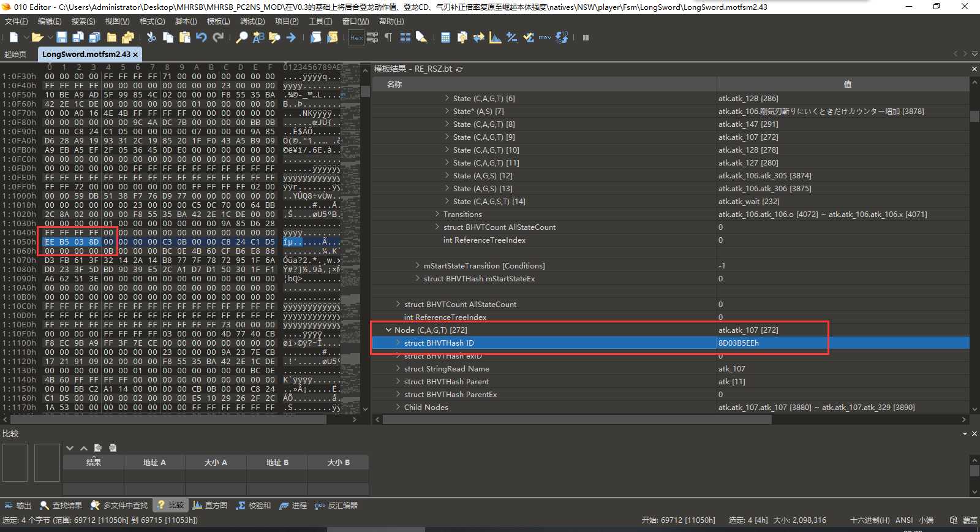Refresh template results next to RE_RSZ.bt
Screen dimensions: 980x532
click(x=459, y=69)
